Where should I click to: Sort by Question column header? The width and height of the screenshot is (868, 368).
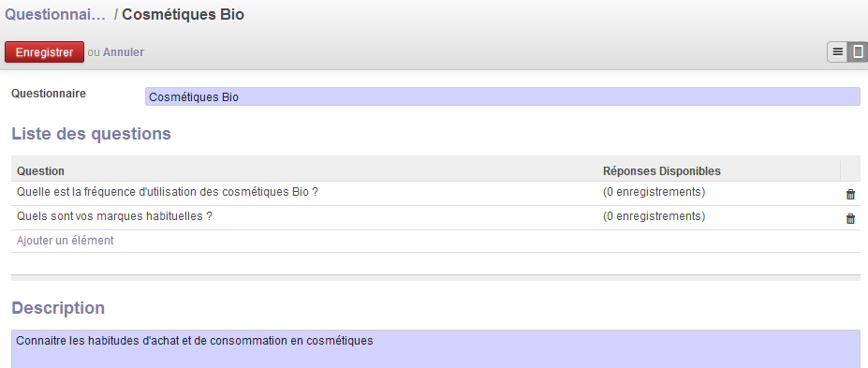[40, 171]
